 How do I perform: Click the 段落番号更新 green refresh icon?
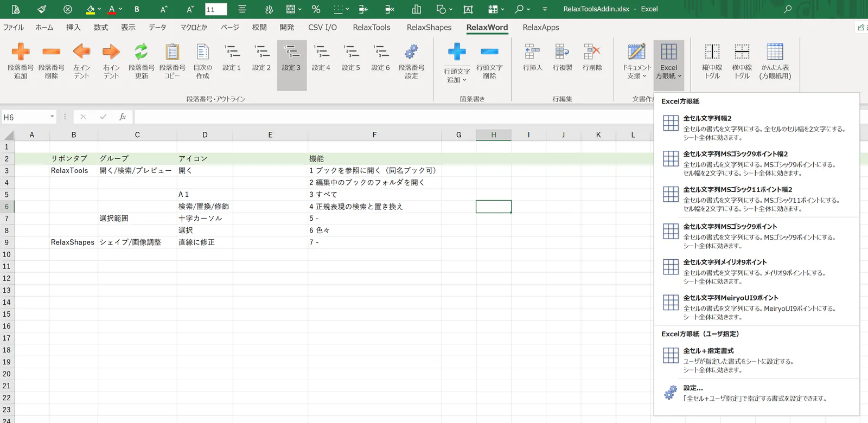(142, 52)
